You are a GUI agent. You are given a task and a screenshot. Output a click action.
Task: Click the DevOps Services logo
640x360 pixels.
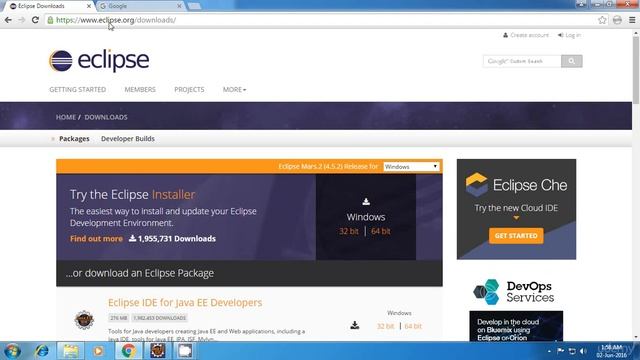coord(513,292)
